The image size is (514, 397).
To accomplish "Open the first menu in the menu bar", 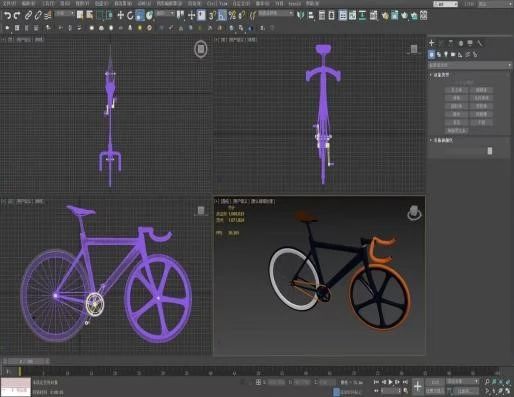I will [x=9, y=3].
